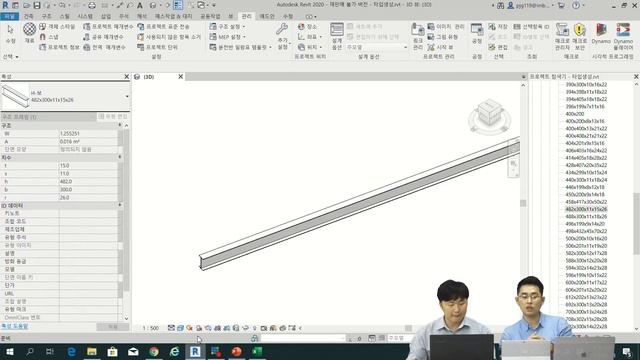Viewport: 640px width, 360px height.
Task: Switch to the 애드인 ribbon tab
Action: [x=267, y=16]
